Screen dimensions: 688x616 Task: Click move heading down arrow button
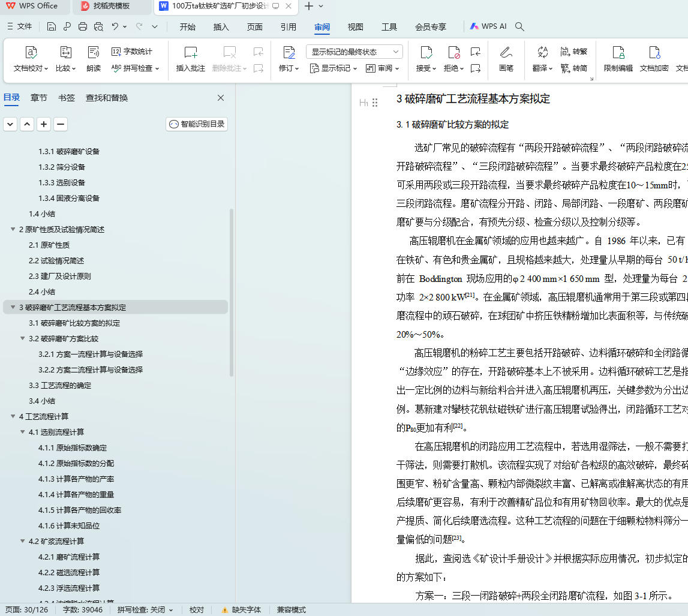(x=10, y=124)
